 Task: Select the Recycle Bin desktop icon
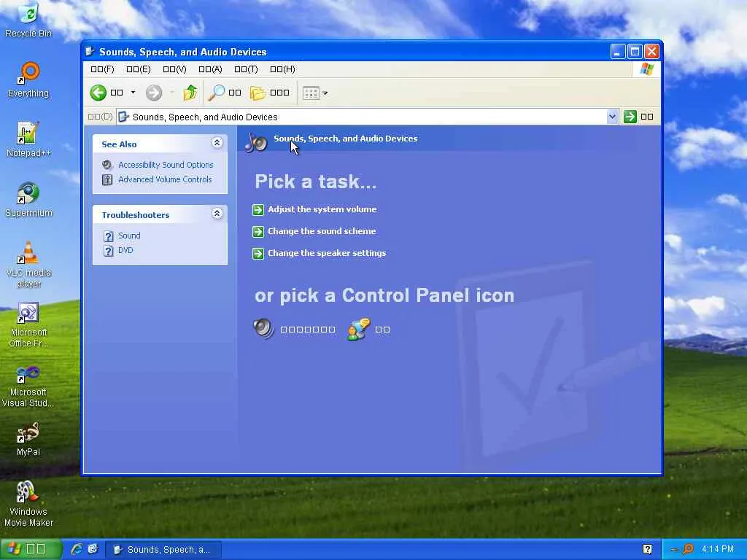point(28,20)
